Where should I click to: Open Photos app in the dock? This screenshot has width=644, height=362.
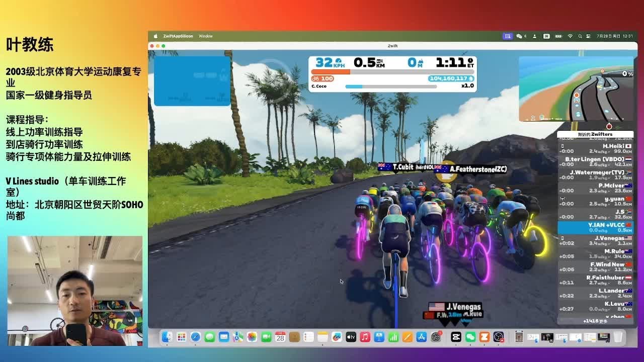point(252,337)
